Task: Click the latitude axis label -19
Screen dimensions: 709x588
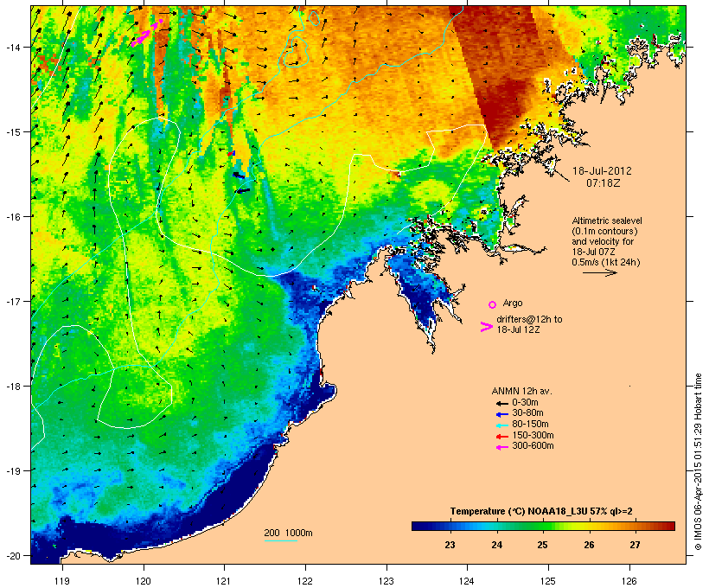Action: 13,471
